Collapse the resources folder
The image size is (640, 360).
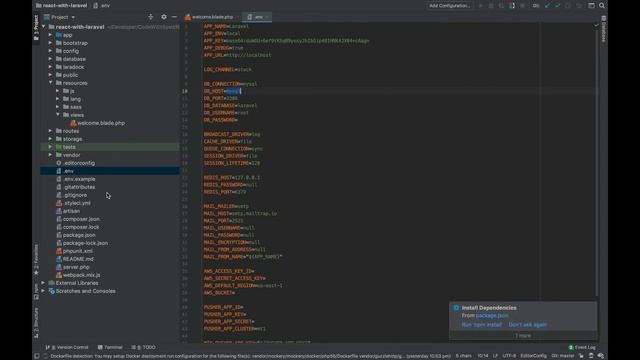point(51,83)
